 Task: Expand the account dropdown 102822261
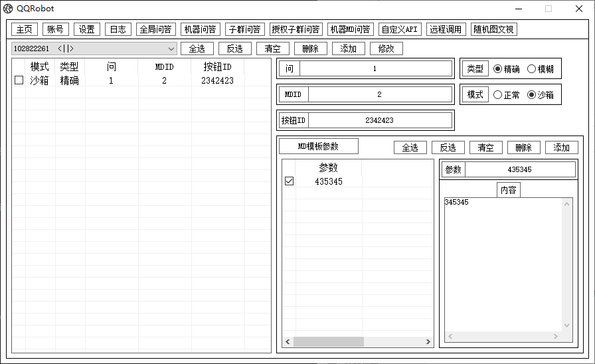(171, 48)
